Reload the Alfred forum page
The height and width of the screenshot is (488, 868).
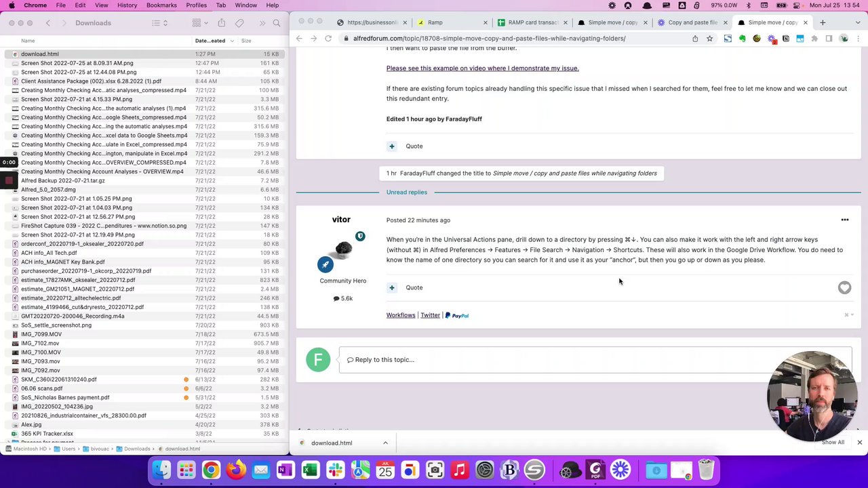[x=328, y=39]
